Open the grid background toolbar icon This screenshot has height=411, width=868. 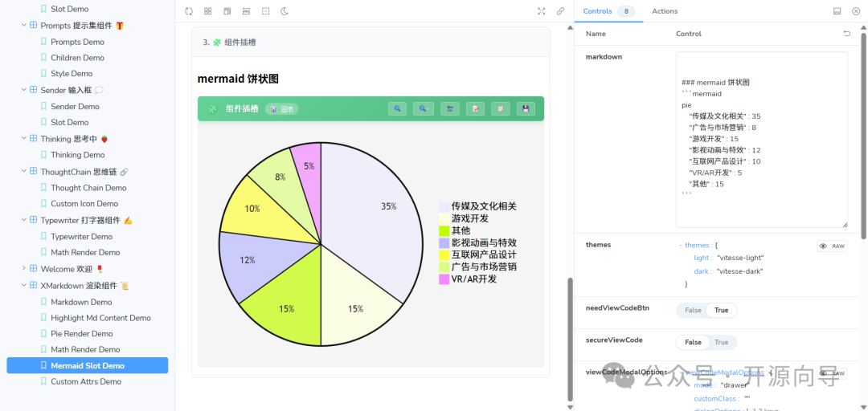207,11
